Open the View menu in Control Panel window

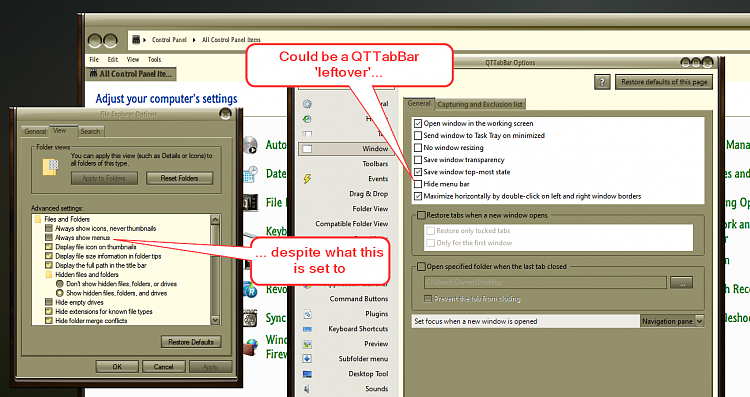pos(132,60)
